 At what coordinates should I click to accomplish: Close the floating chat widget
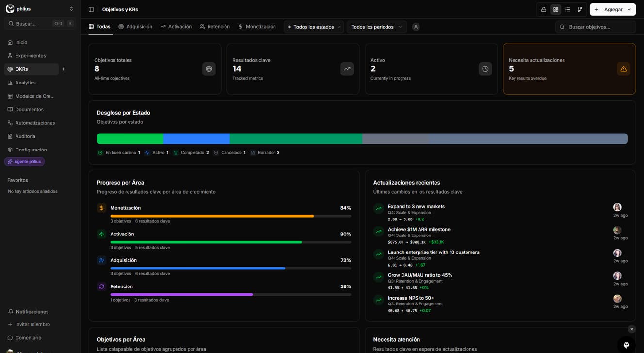tap(631, 329)
